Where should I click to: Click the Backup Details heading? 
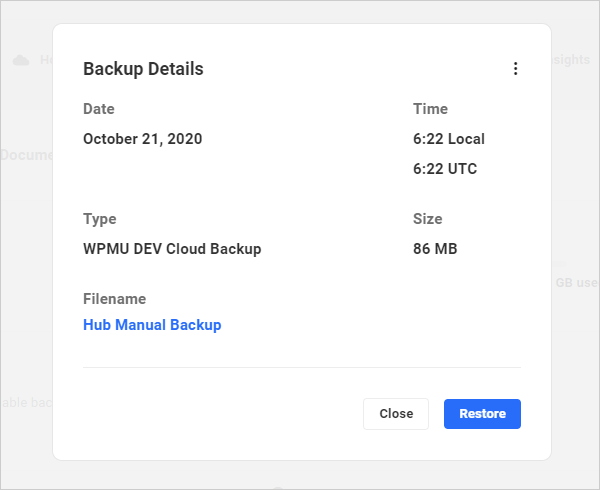(143, 69)
